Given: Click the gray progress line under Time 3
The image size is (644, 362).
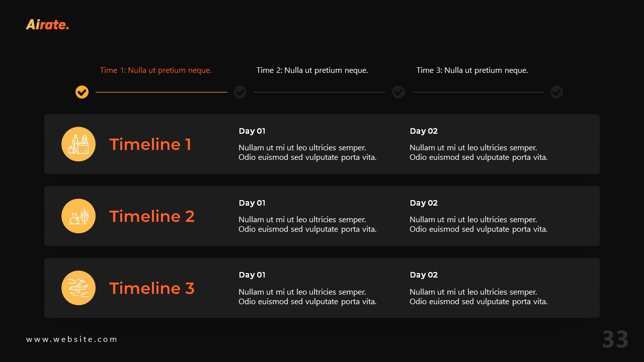Looking at the screenshot, I should coord(477,92).
